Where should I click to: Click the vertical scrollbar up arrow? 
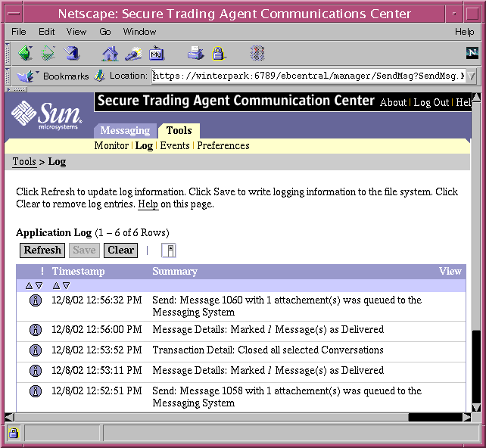[x=476, y=98]
